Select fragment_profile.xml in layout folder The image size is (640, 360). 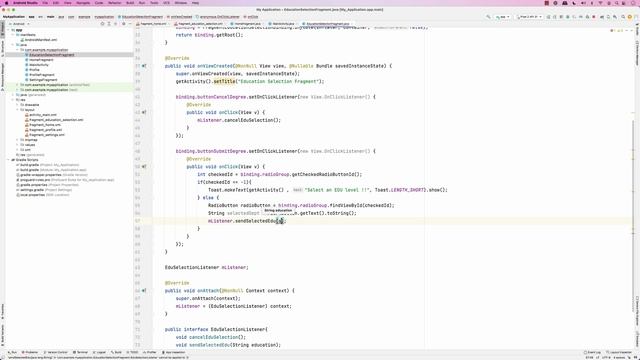(x=45, y=130)
